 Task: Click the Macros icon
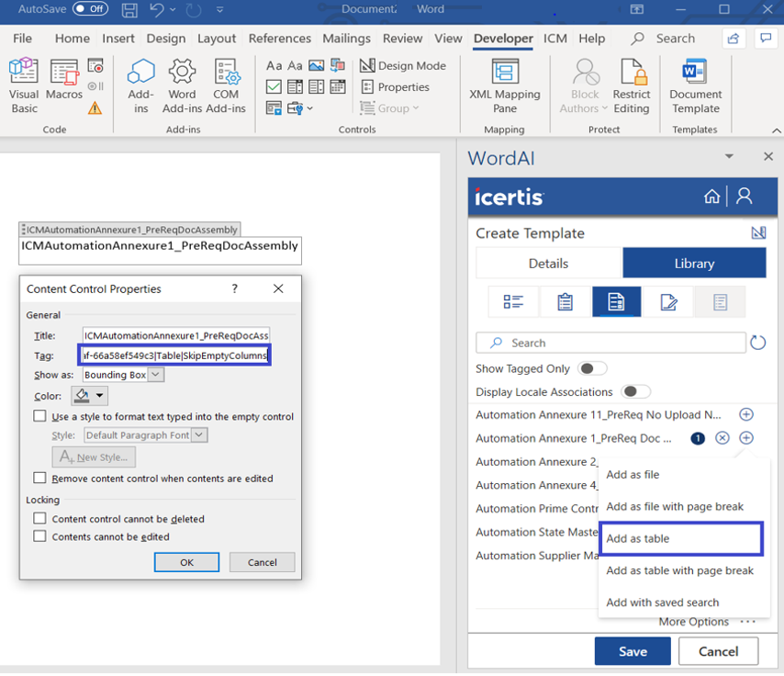tap(64, 86)
